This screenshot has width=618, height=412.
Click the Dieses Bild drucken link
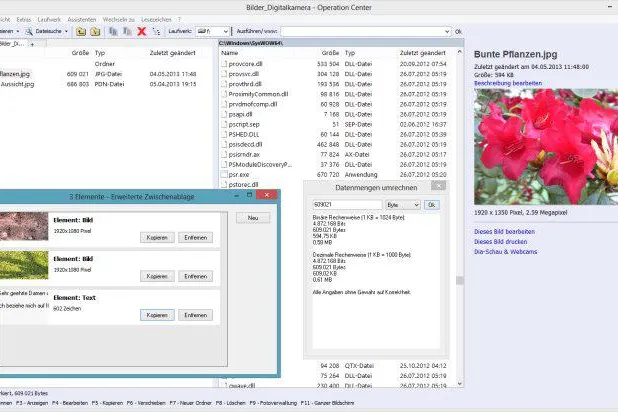(x=500, y=242)
